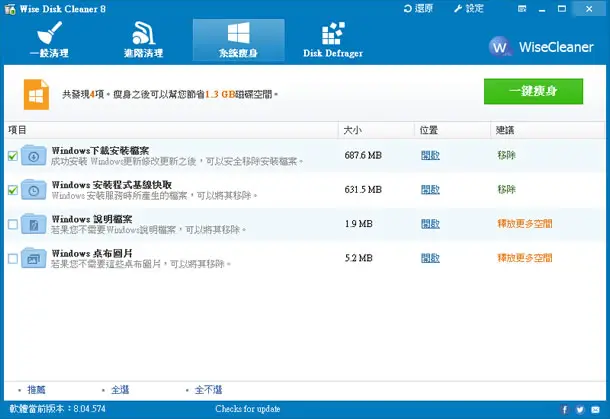Click Checks for update text
Screen dimensions: 610x419
pos(248,409)
